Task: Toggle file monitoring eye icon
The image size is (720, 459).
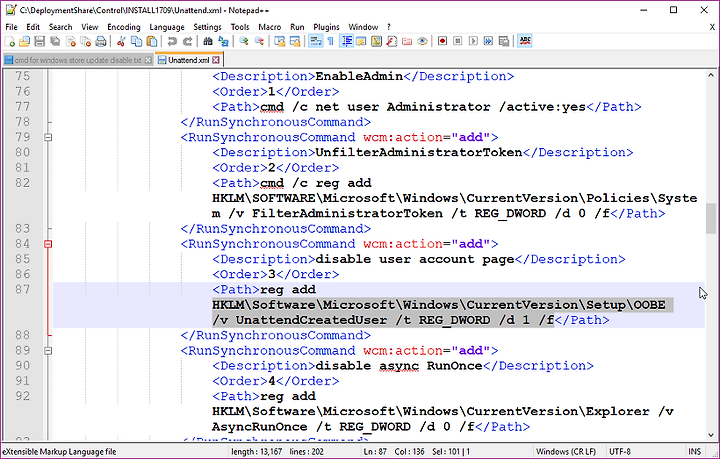Action: [x=422, y=42]
